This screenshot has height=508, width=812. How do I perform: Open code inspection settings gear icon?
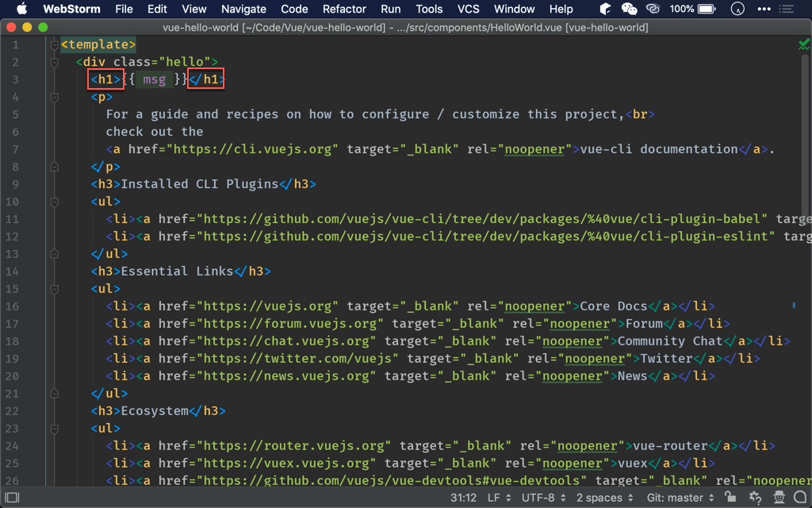pos(755,498)
